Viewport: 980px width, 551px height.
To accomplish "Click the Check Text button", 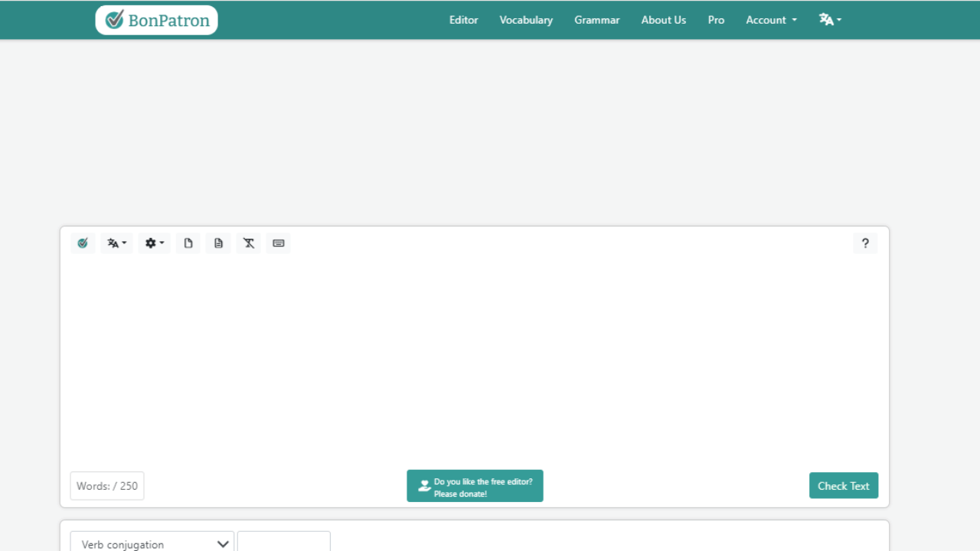I will (x=844, y=486).
